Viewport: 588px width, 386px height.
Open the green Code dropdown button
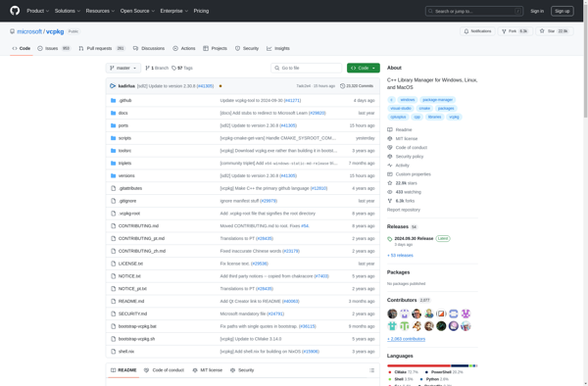(363, 68)
